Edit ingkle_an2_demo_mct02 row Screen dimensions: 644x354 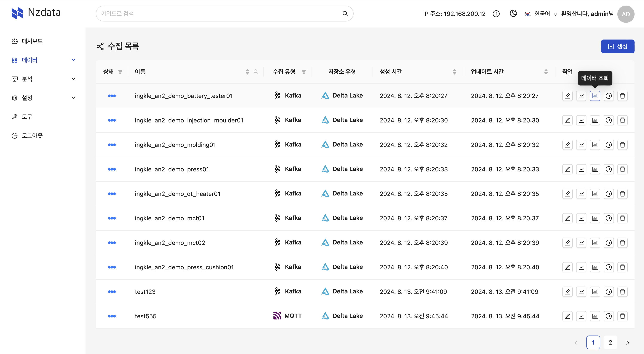point(568,243)
